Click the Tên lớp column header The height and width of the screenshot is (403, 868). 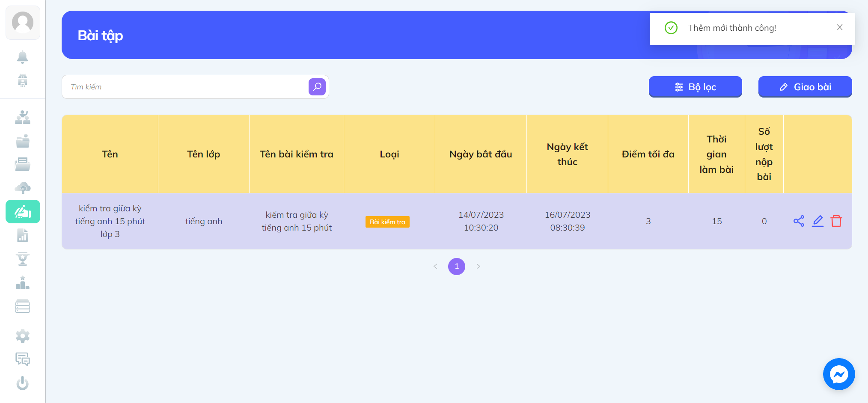pyautogui.click(x=204, y=154)
